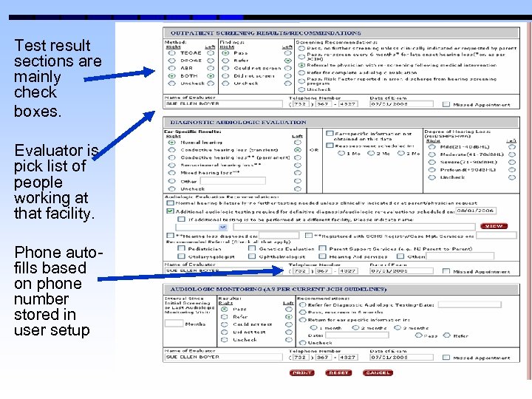Click the CANCEL button
Viewport: 532px width, 399px height.
point(378,372)
